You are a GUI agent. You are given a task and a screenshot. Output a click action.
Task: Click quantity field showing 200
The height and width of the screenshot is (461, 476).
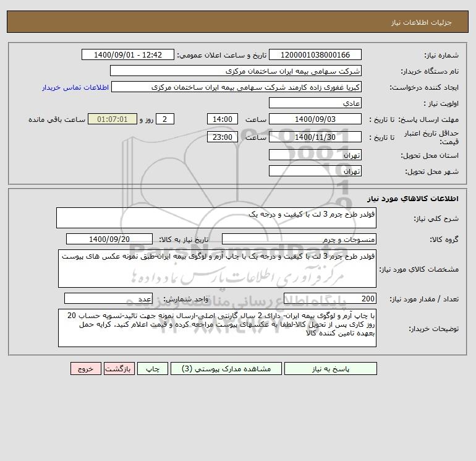tap(330, 298)
